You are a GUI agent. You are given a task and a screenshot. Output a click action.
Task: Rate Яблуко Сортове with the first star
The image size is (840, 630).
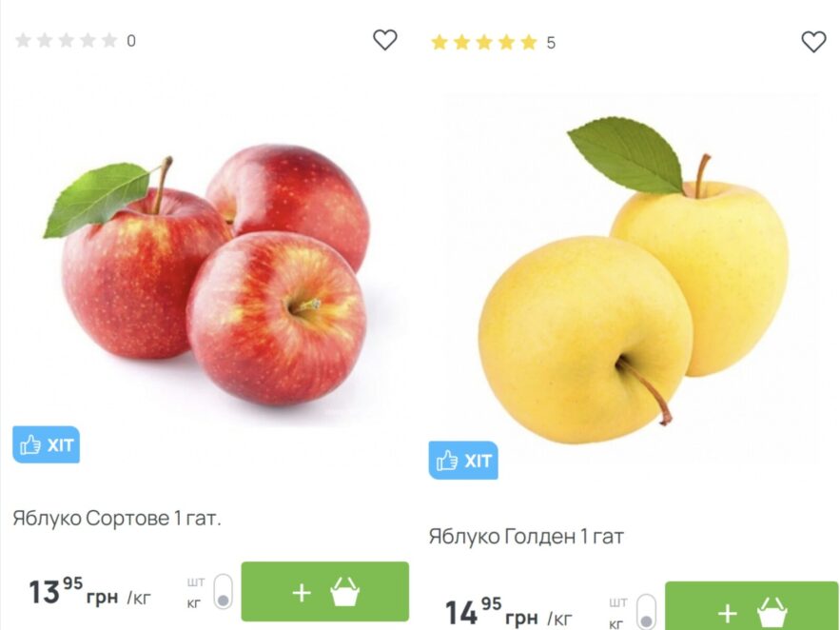tap(23, 40)
